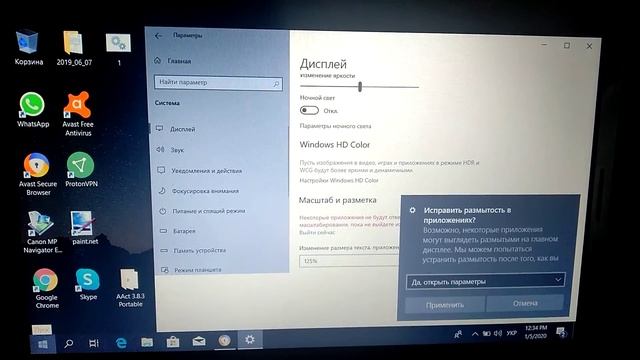
Task: Open the Google Chrome desktop shortcut
Action: click(46, 288)
